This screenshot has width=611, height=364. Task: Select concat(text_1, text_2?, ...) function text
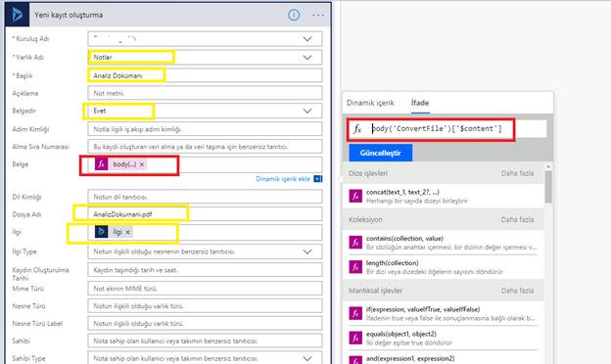[402, 192]
